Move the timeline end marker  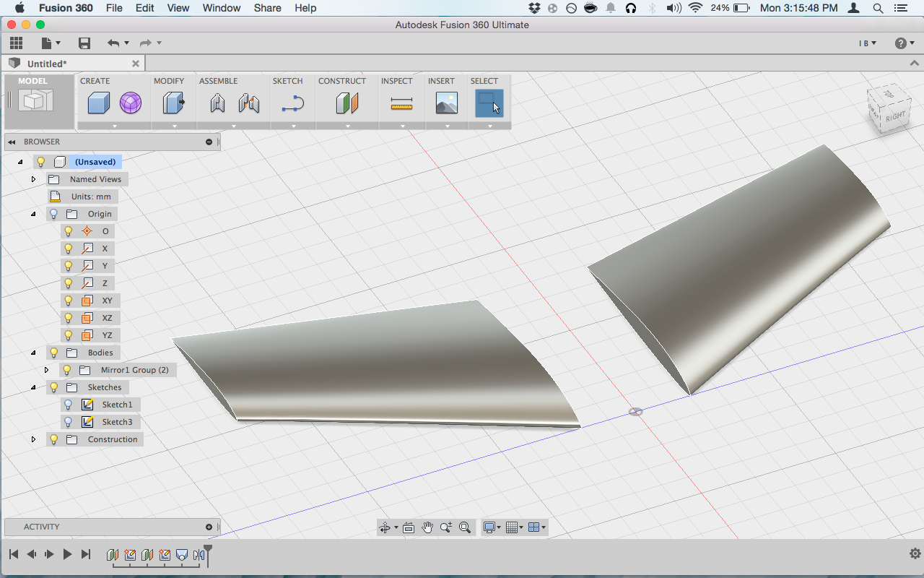(208, 553)
